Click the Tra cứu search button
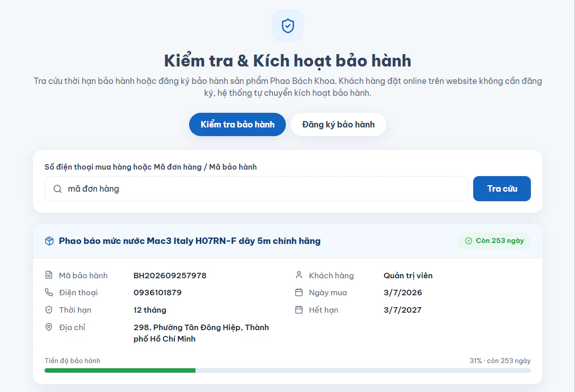 [502, 188]
